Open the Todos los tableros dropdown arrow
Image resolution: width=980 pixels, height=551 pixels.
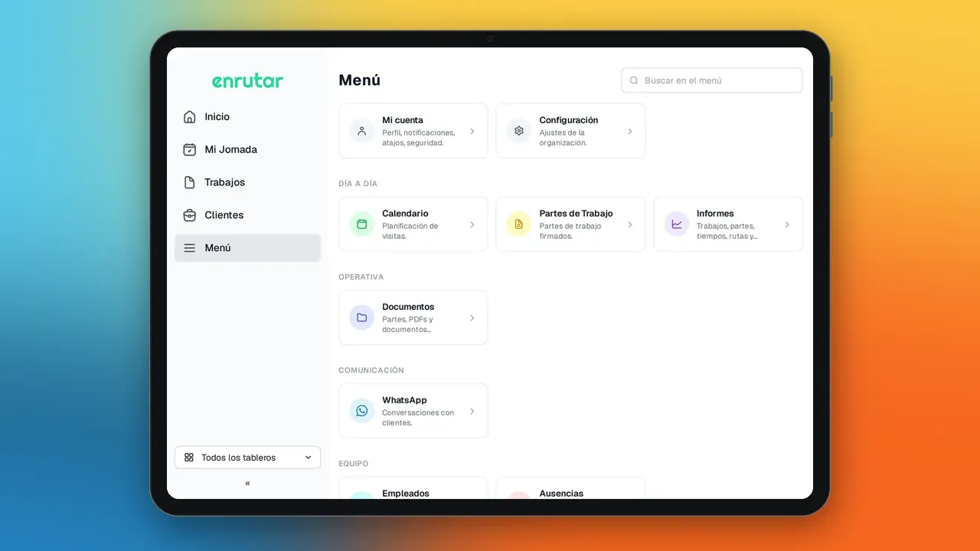308,458
